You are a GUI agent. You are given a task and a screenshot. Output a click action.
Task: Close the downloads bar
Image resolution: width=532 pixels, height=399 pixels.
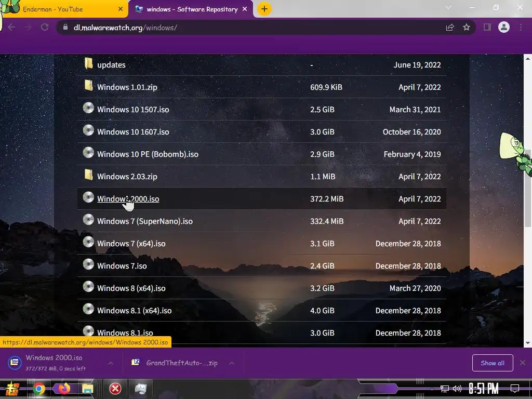click(x=523, y=363)
